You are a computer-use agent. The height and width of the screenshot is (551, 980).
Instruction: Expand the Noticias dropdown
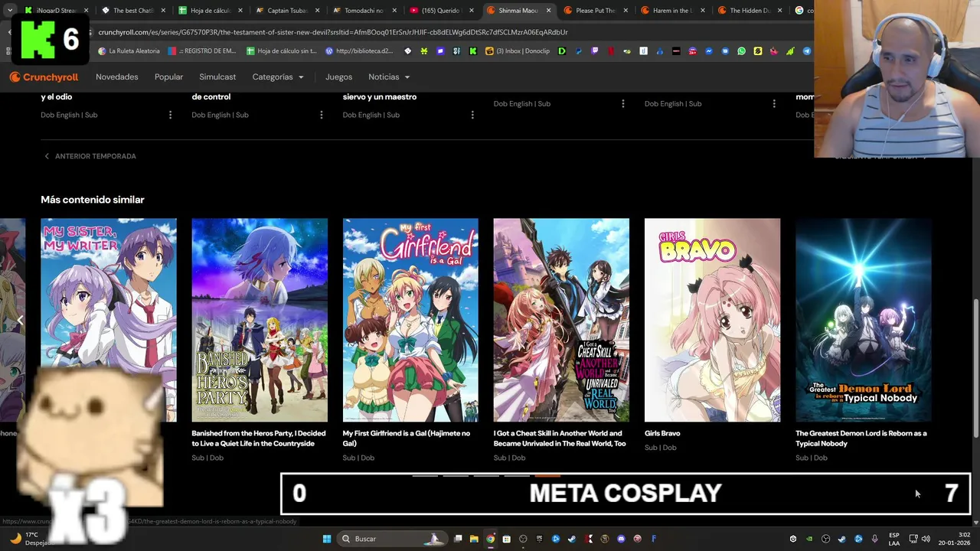389,77
